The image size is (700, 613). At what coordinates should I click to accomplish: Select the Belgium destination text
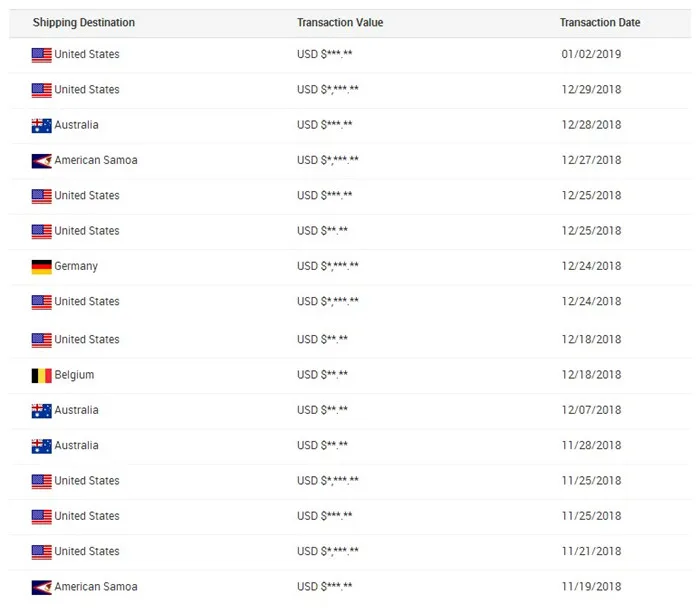(74, 375)
